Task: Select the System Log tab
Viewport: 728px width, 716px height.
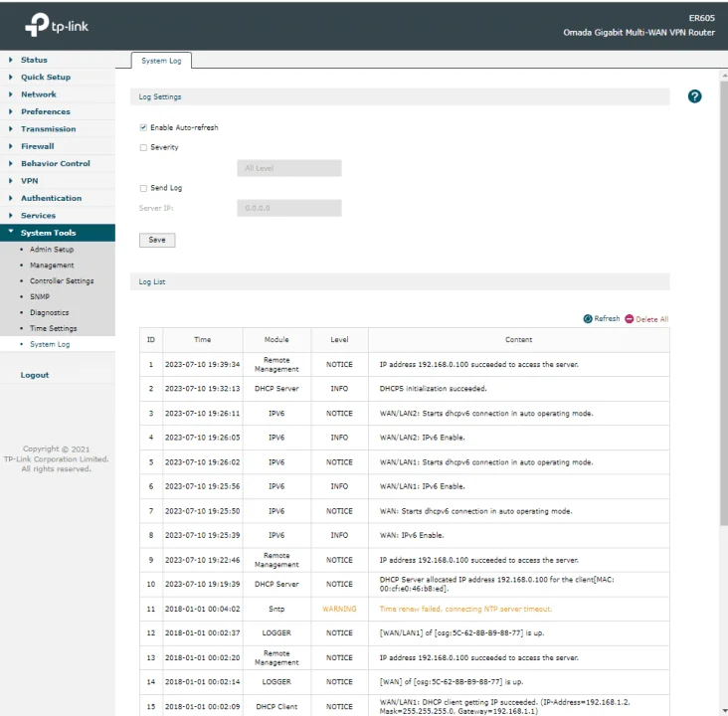Action: [161, 61]
